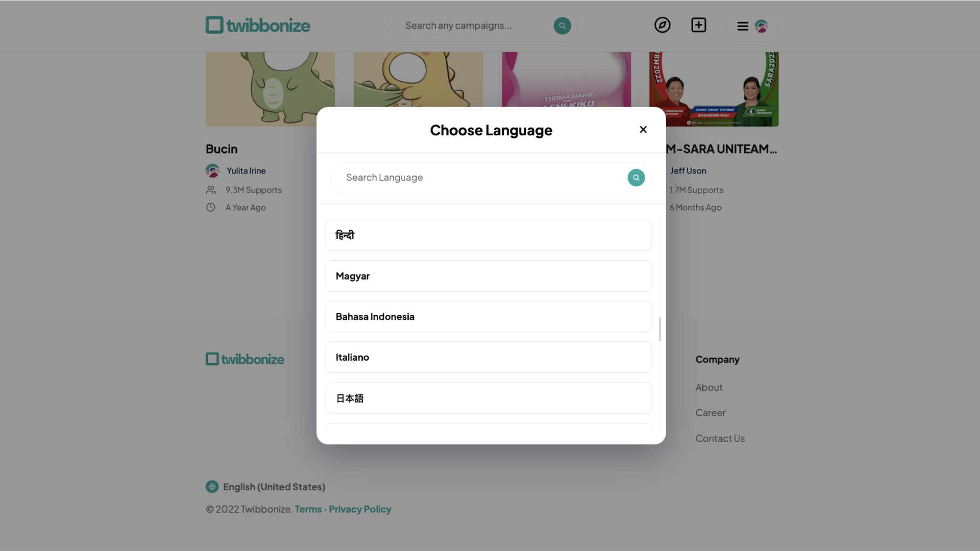
Task: Click the add campaign plus icon
Action: (699, 25)
